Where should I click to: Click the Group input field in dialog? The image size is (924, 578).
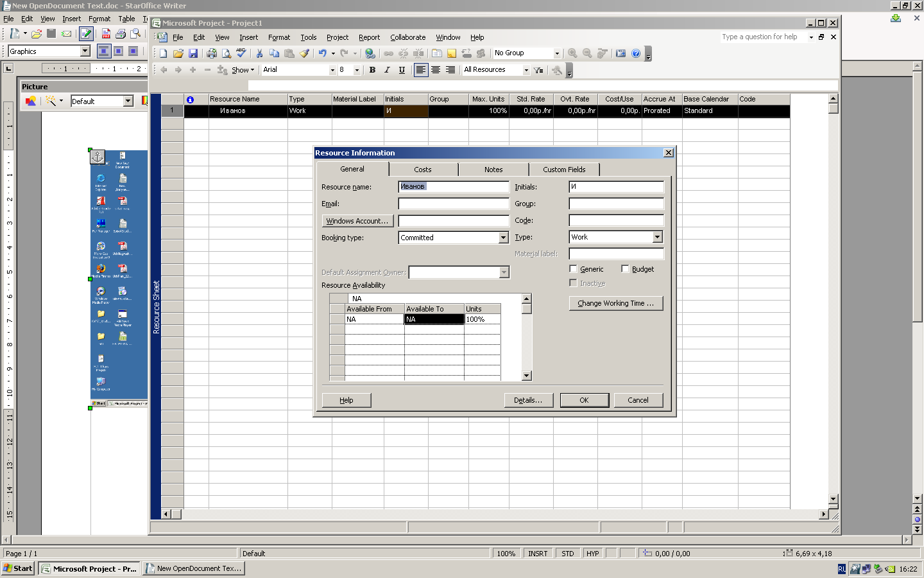617,204
